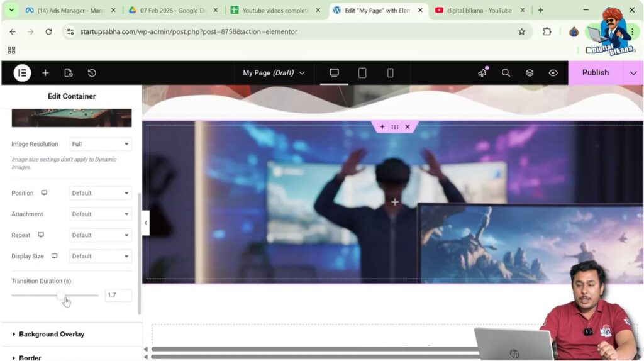The image size is (644, 361).
Task: Open the Structure layers icon
Action: click(x=530, y=73)
